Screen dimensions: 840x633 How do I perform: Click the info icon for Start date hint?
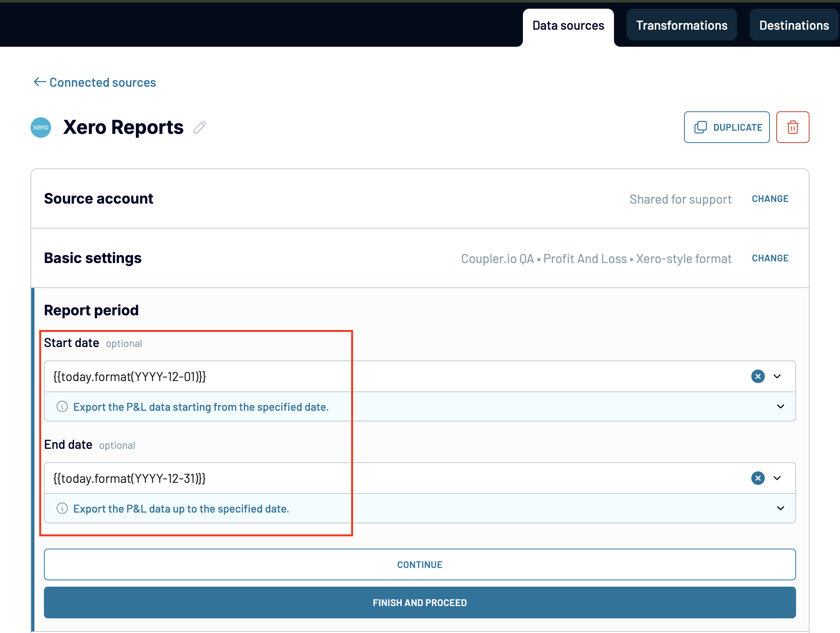pyautogui.click(x=62, y=406)
